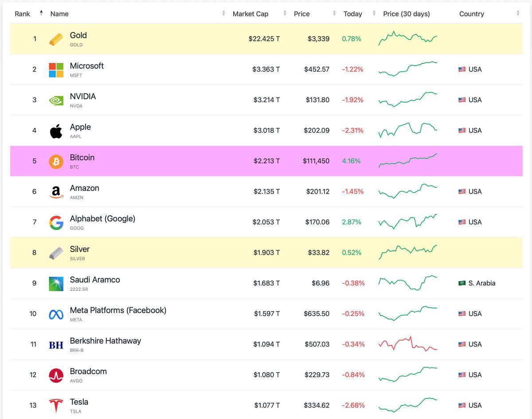Screen dimensions: 532x419
Task: Click the Bitcoin logo icon
Action: coord(56,162)
